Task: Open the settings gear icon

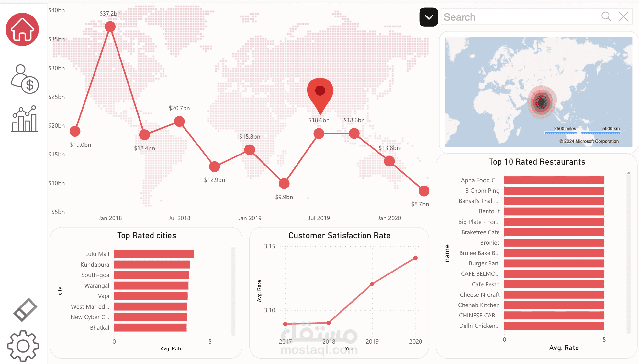Action: point(23,346)
